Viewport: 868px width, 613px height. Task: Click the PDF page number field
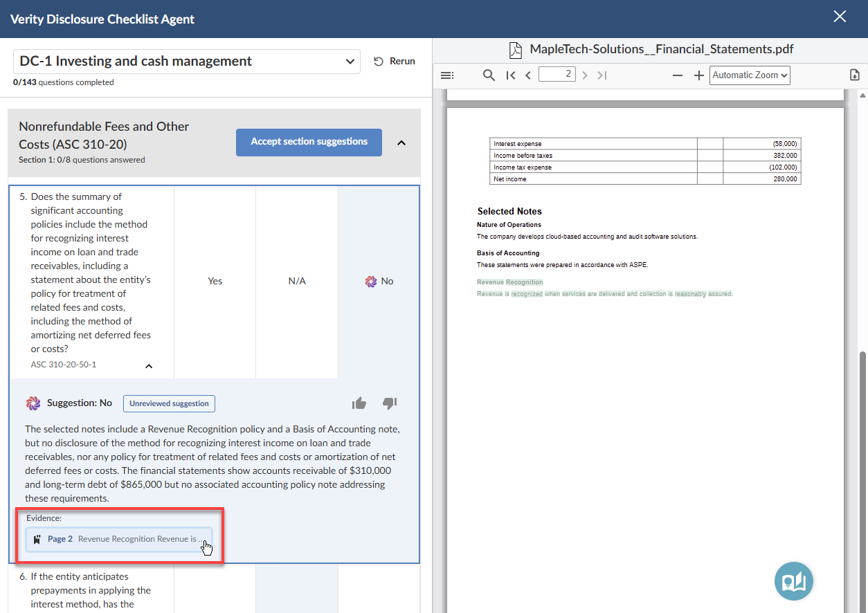pos(557,74)
